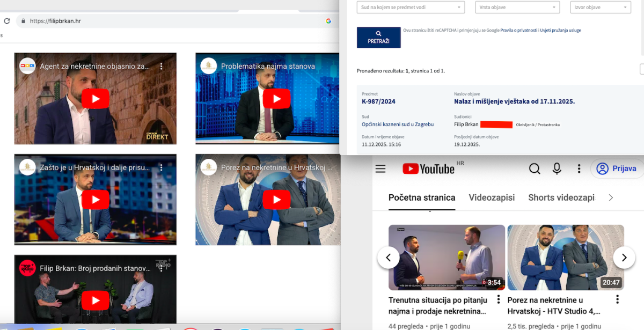Click the Prijava sign-in button

click(x=617, y=169)
